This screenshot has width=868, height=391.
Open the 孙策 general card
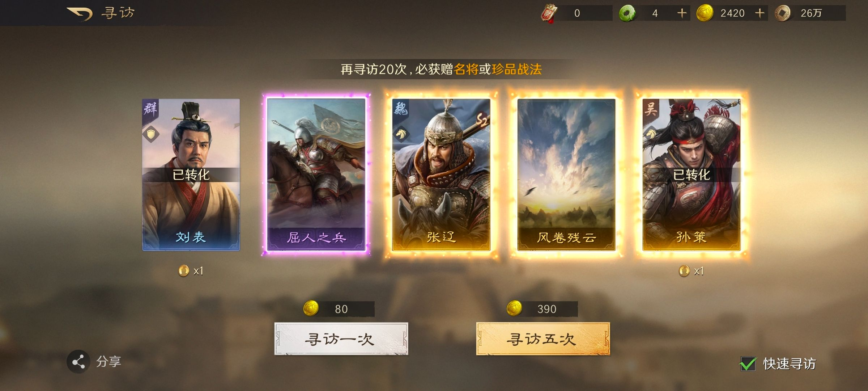pos(692,175)
